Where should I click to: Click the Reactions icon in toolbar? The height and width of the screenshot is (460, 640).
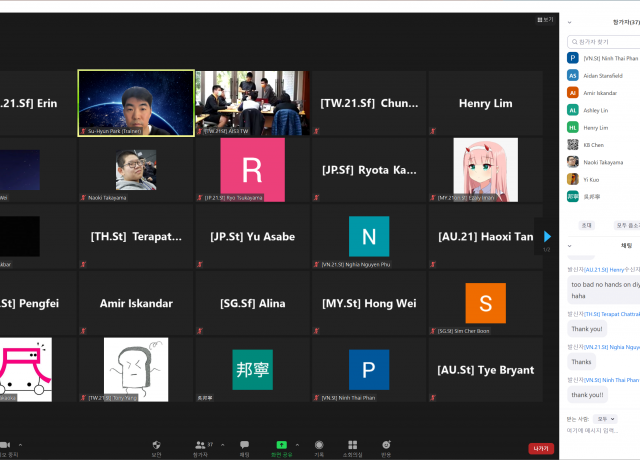tap(386, 445)
